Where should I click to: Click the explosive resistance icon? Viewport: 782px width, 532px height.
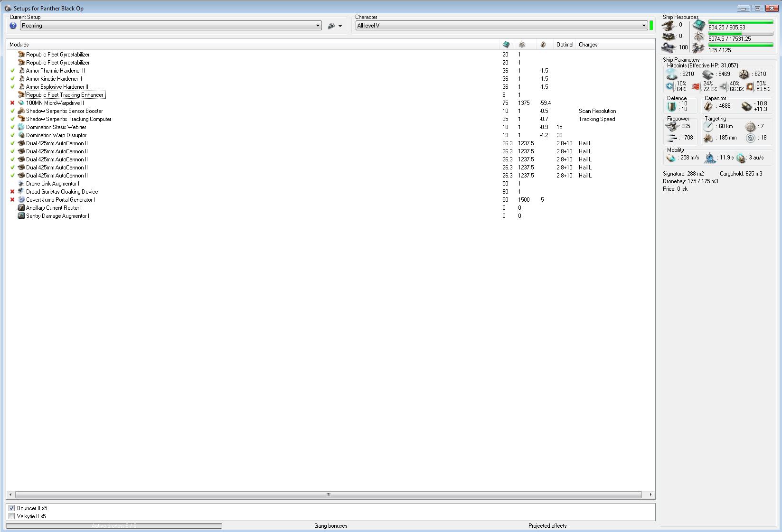coord(750,86)
